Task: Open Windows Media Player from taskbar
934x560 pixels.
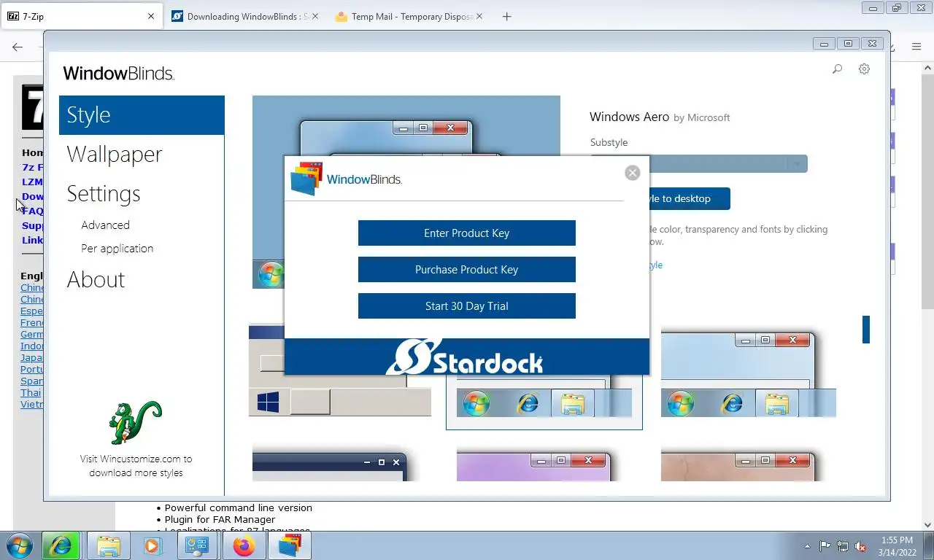Action: 152,545
